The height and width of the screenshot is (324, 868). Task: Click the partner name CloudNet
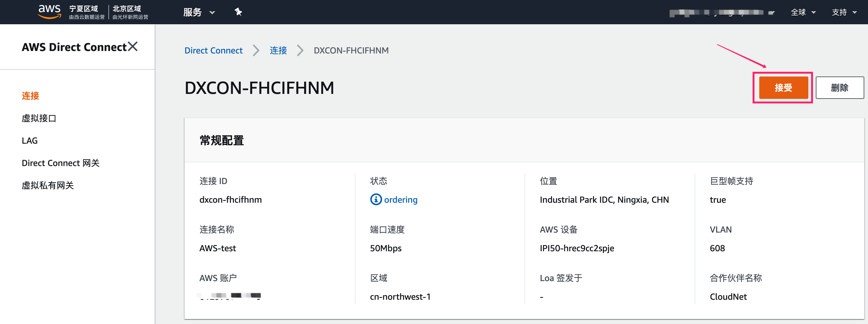[728, 297]
